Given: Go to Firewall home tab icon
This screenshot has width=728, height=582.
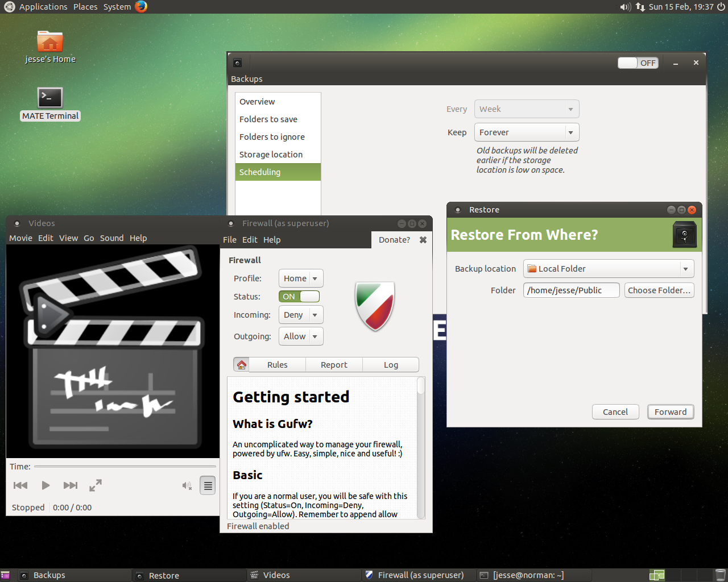Looking at the screenshot, I should pos(242,365).
